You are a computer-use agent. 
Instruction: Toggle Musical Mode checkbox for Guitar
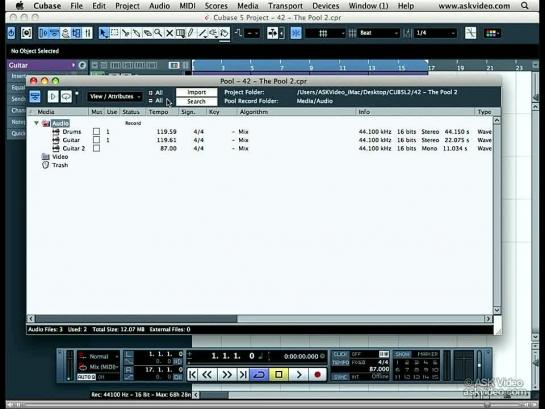(96, 140)
